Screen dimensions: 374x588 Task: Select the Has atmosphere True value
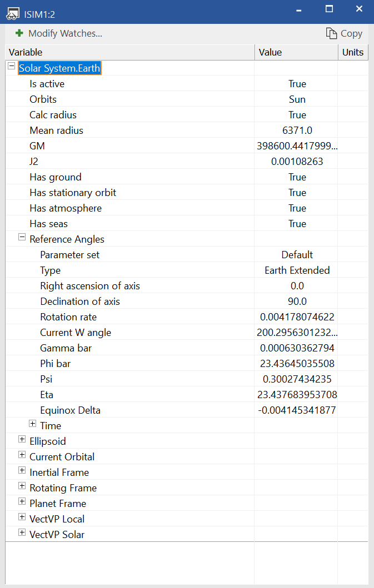297,208
